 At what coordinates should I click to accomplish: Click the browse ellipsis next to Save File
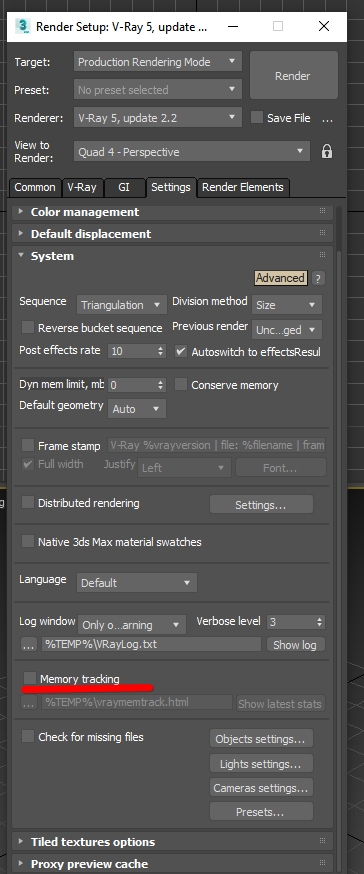point(328,118)
